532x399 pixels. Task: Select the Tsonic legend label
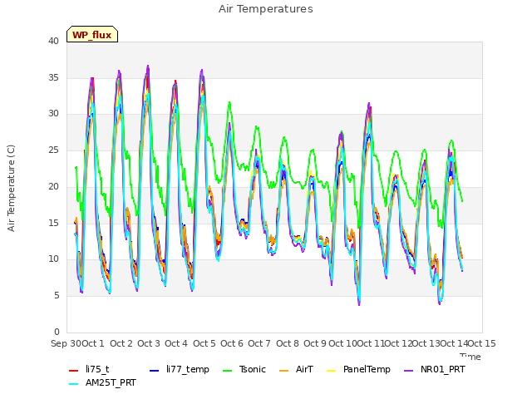pos(253,369)
